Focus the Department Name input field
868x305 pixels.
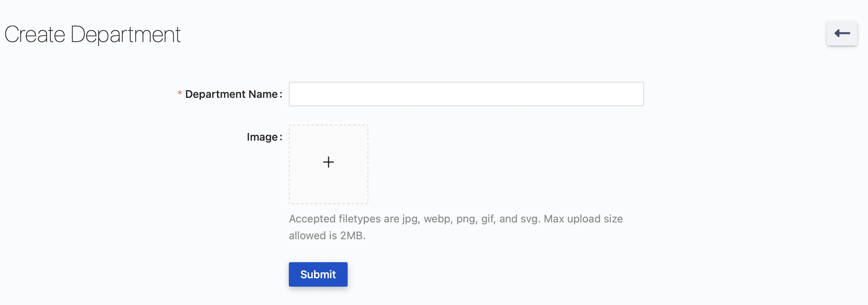tap(466, 94)
